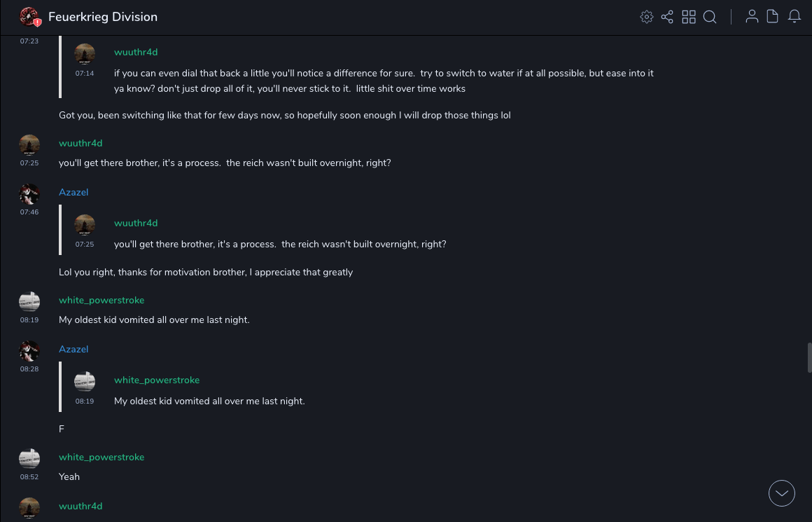
Task: Click the 08:19 timestamp in quoted reply
Action: pyautogui.click(x=85, y=401)
